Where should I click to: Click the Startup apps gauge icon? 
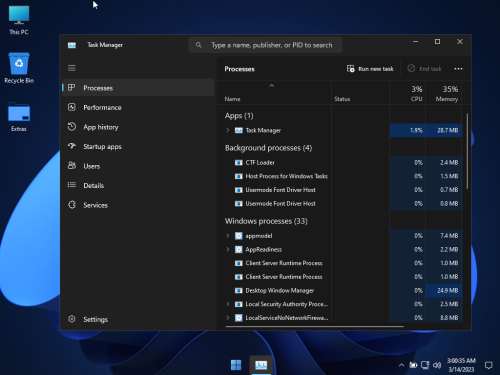72,146
